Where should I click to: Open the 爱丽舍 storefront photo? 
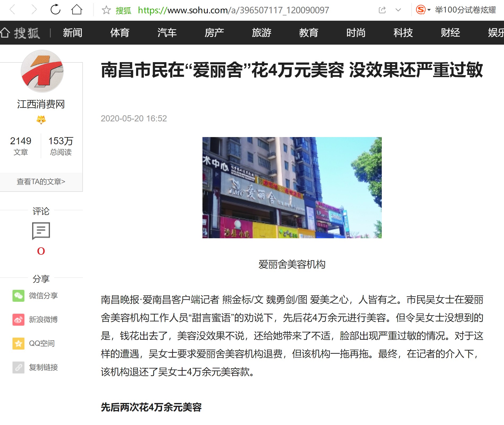pos(292,188)
